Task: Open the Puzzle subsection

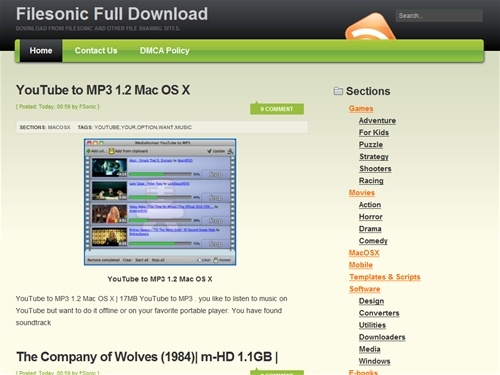Action: click(371, 144)
